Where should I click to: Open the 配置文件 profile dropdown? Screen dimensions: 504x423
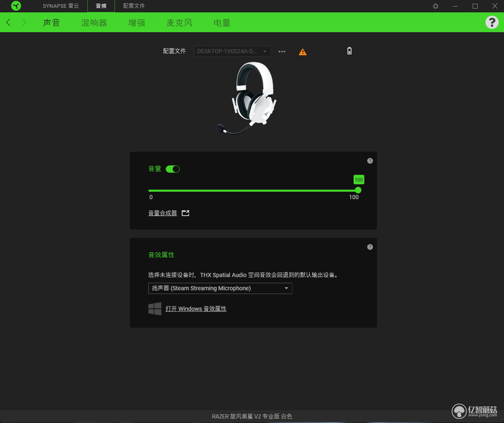(232, 51)
